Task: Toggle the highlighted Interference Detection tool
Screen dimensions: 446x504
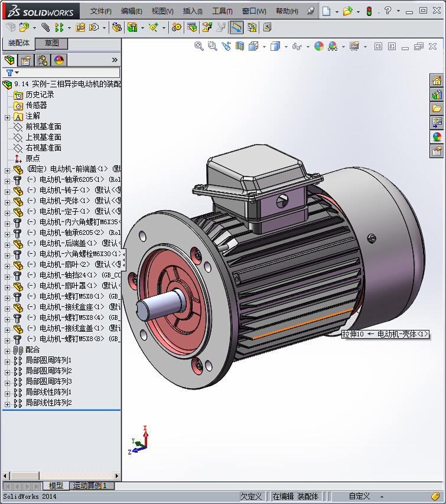Action: pos(236,27)
